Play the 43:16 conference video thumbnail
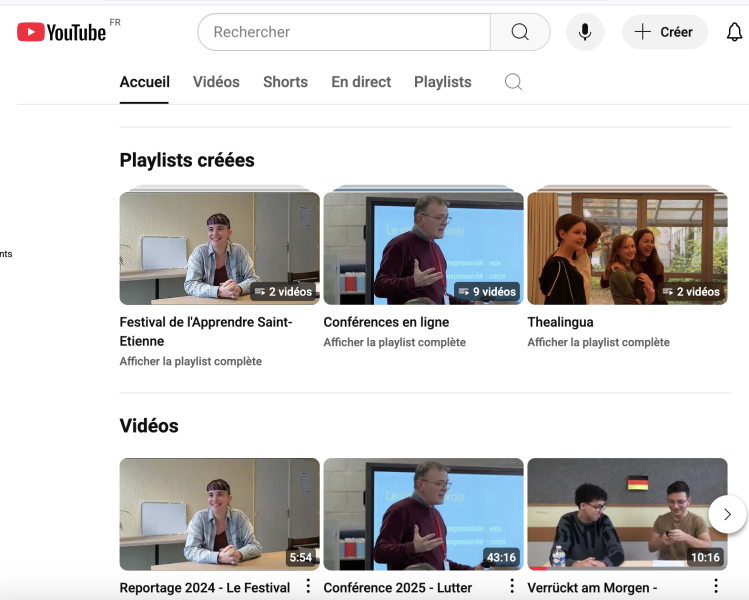The width and height of the screenshot is (749, 600). [423, 514]
